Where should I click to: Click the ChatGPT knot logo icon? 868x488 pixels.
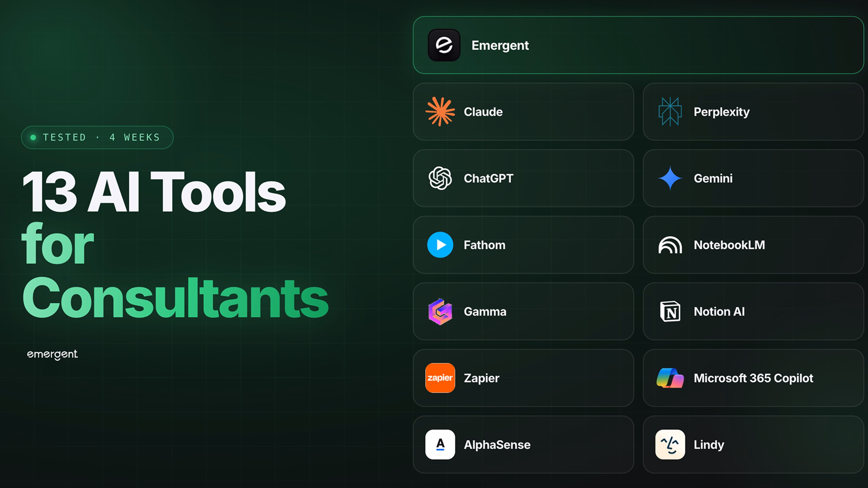[x=440, y=178]
